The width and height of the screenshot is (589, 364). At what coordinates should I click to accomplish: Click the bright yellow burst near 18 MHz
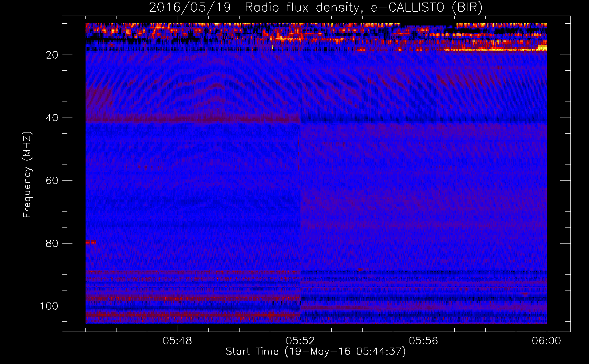(x=542, y=47)
